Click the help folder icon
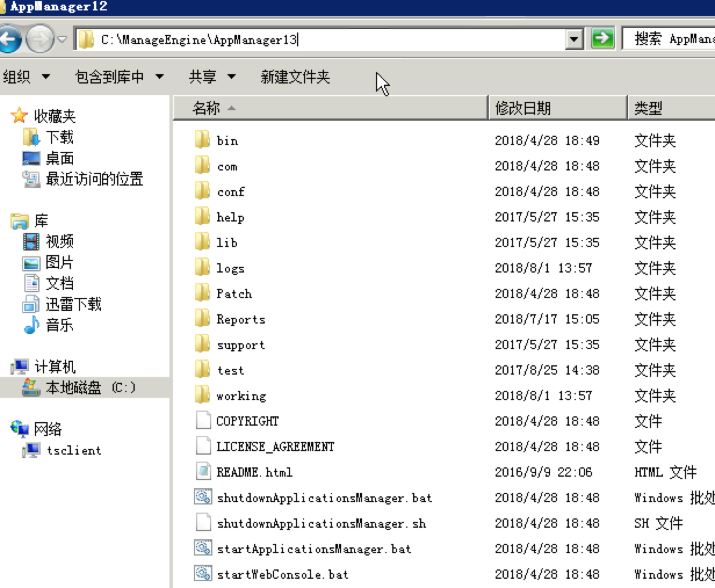This screenshot has width=715, height=588. click(203, 216)
